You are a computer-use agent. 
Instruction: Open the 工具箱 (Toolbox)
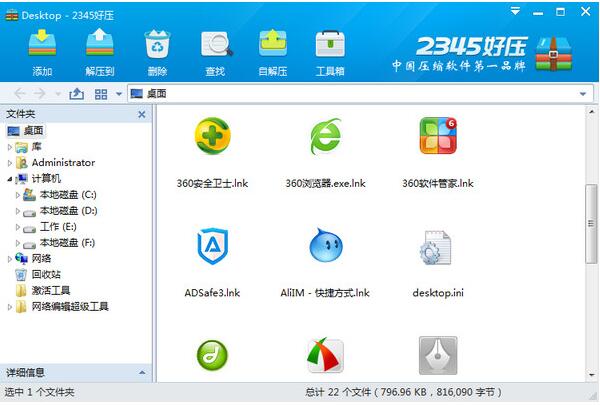(330, 45)
